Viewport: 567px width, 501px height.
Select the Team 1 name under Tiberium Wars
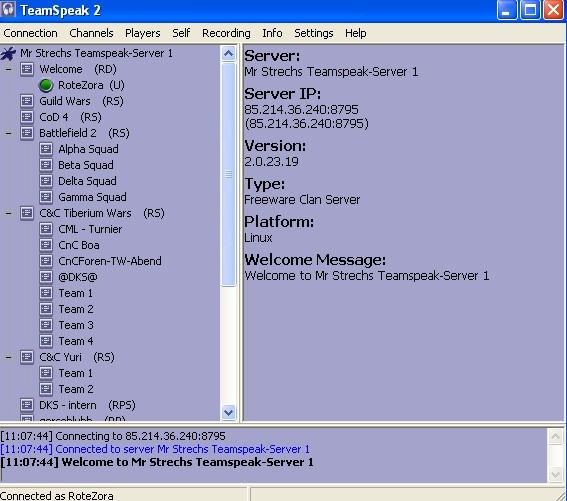click(76, 293)
